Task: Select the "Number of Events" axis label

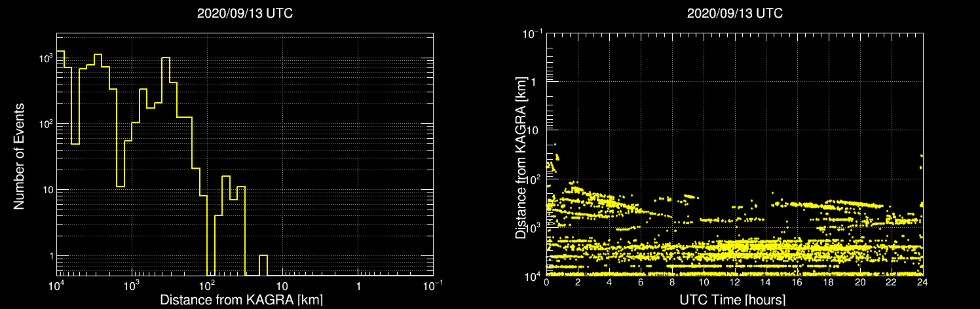Action: click(x=19, y=156)
